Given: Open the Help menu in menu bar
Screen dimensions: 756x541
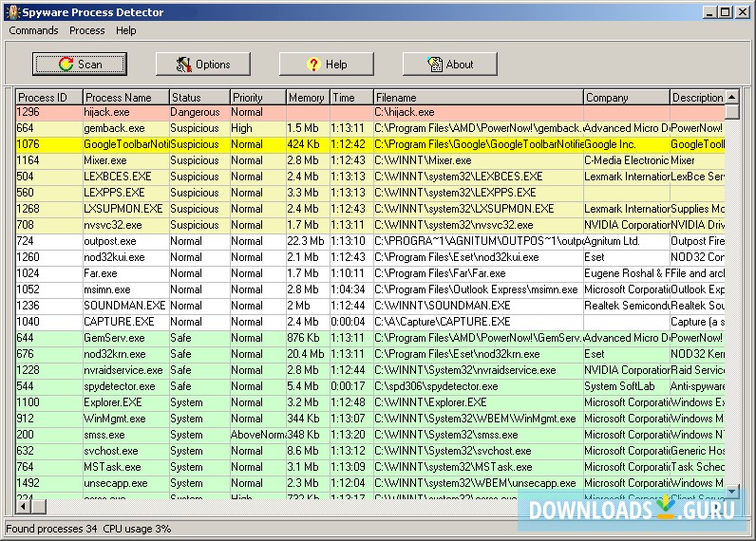Looking at the screenshot, I should (x=126, y=30).
